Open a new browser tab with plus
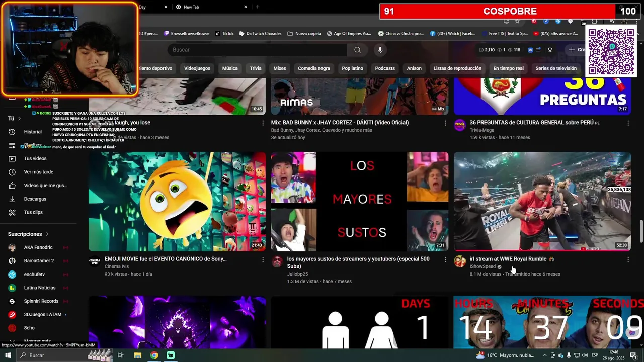 coord(258,7)
